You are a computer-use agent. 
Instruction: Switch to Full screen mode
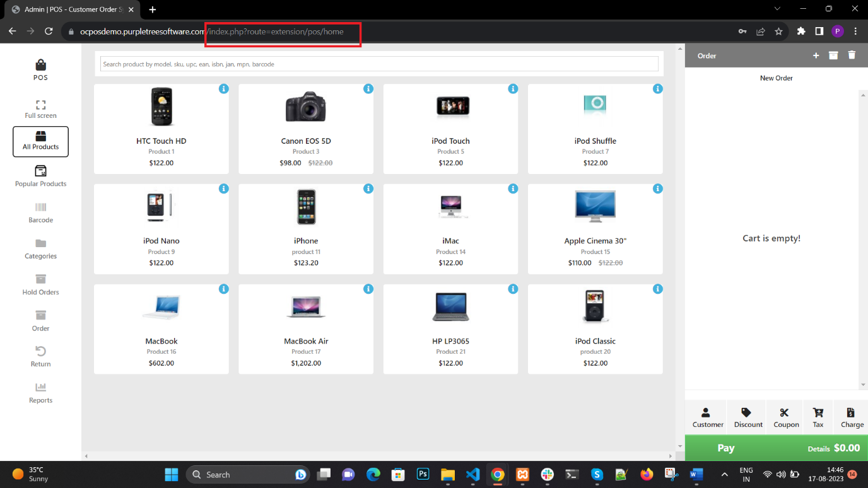pos(40,108)
